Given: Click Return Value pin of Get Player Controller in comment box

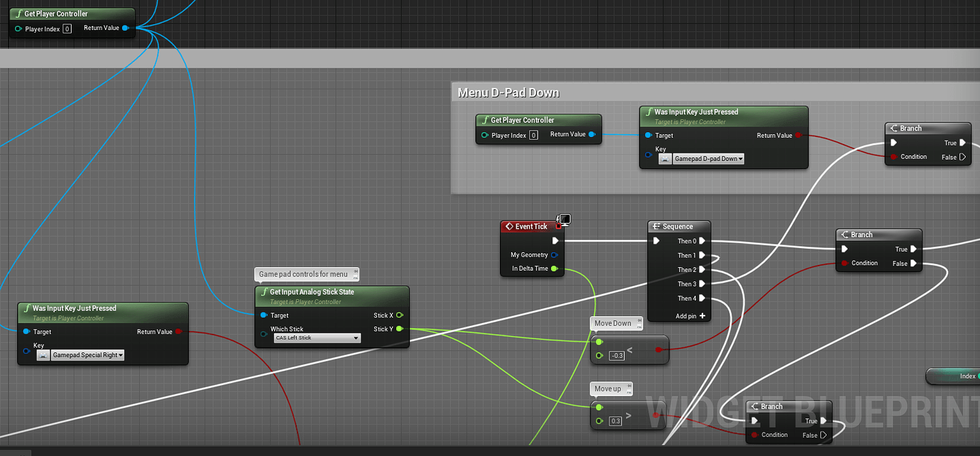Looking at the screenshot, I should pyautogui.click(x=592, y=134).
